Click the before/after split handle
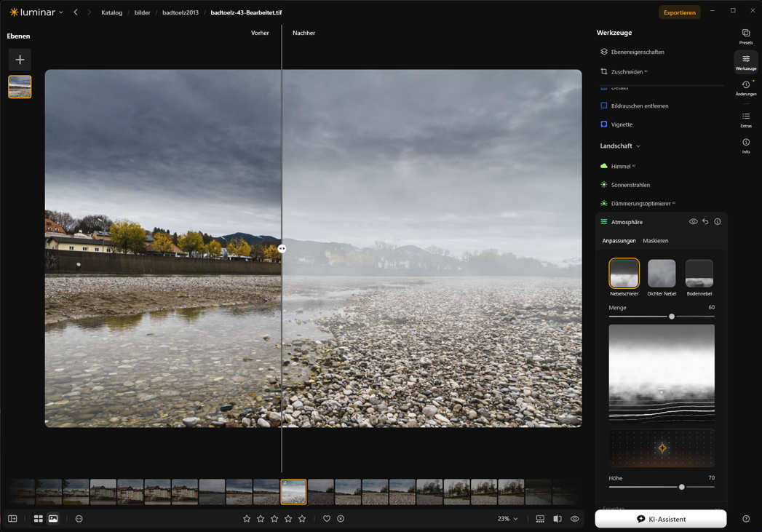This screenshot has height=532, width=762. click(282, 249)
